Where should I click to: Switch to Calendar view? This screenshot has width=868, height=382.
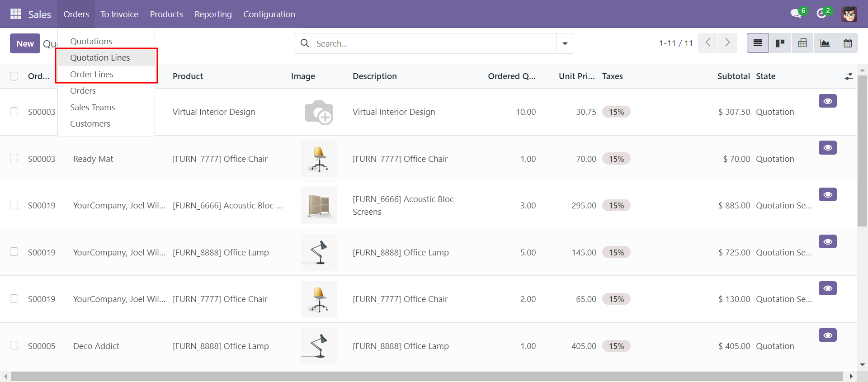tap(848, 43)
